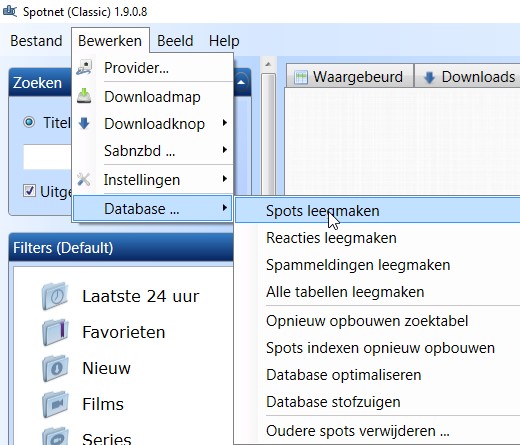This screenshot has width=520, height=445.
Task: Select the Database ... menu entry
Action: coord(153,209)
